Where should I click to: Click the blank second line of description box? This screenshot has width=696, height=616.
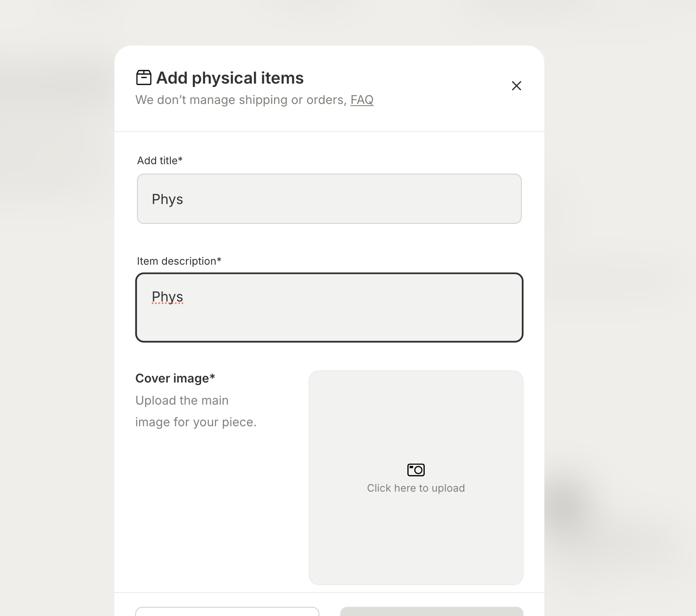329,323
